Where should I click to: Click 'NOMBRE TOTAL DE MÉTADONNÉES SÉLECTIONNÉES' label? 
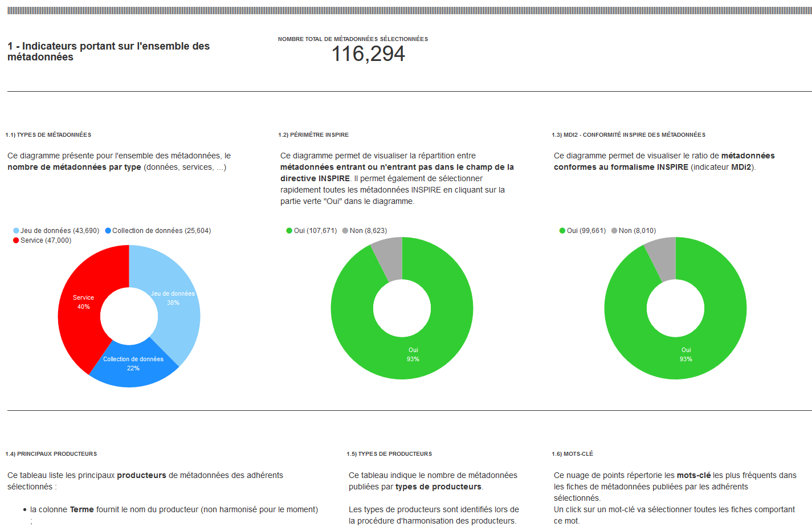[353, 39]
